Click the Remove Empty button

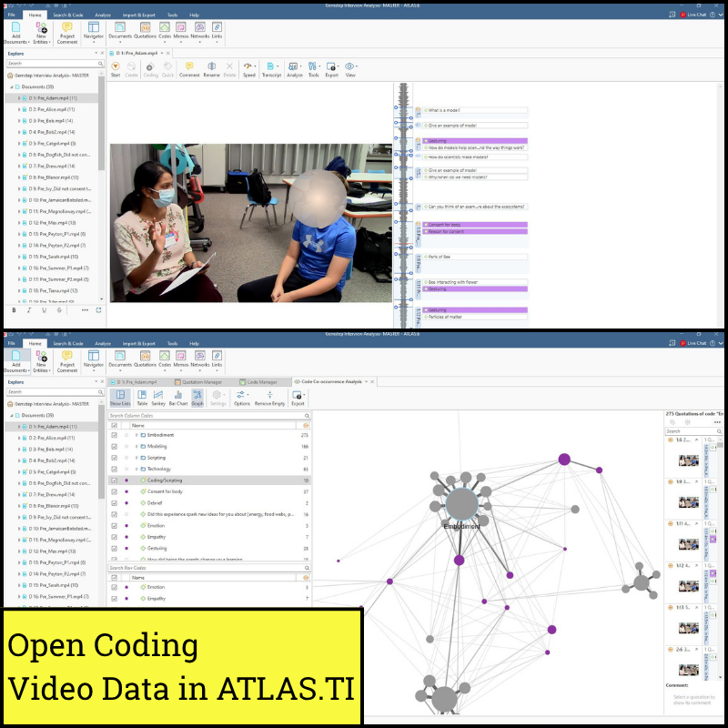268,398
